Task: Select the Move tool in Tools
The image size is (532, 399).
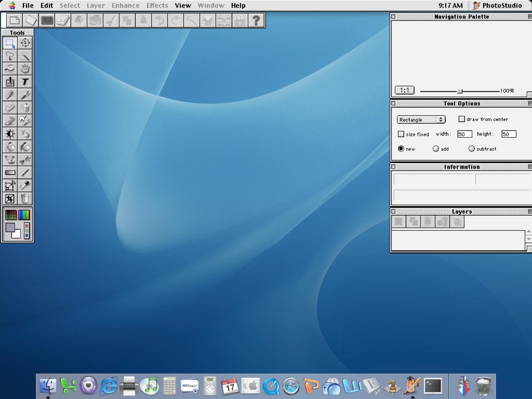Action: (x=25, y=43)
